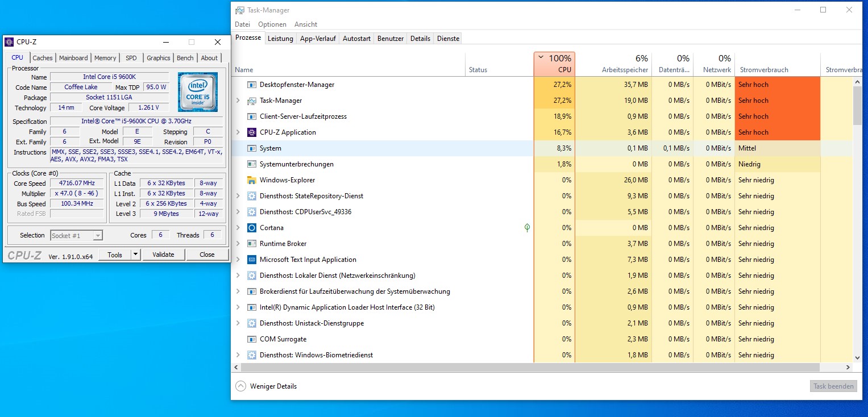Sort by the Stromverbrauch column header
Screen dimensions: 868x417
click(777, 64)
